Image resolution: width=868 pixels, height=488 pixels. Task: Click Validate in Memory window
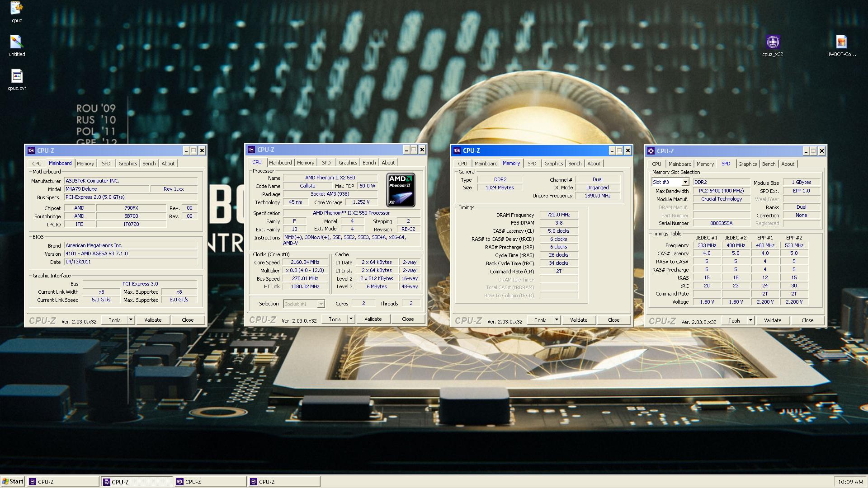click(x=579, y=320)
